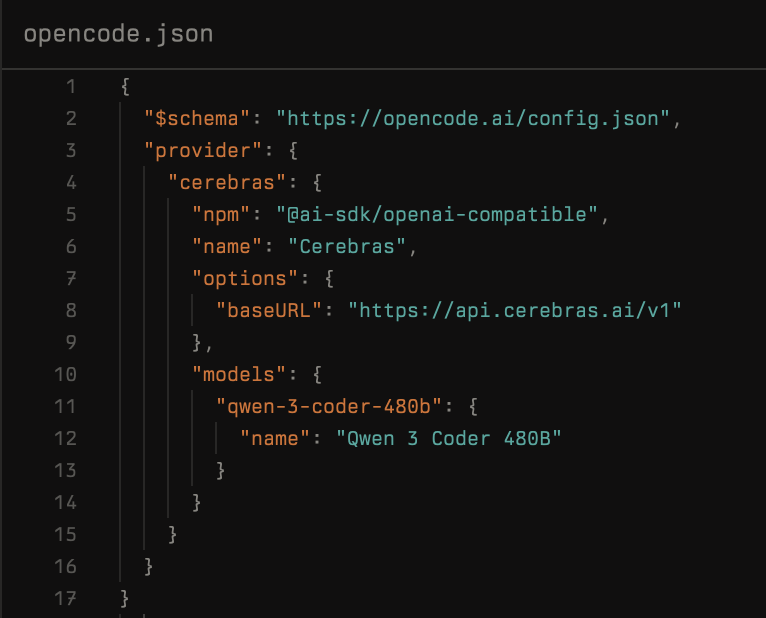This screenshot has width=766, height=618.
Task: Click the "cerebras" key
Action: tap(226, 182)
